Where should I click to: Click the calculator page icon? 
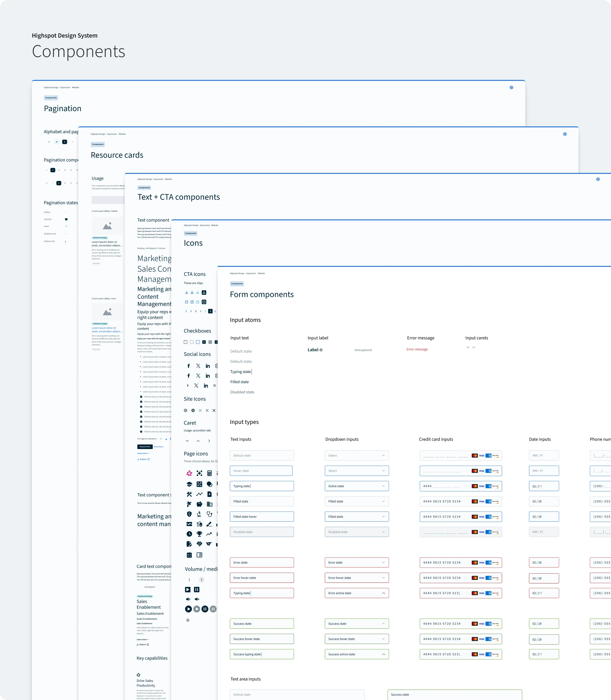(209, 473)
